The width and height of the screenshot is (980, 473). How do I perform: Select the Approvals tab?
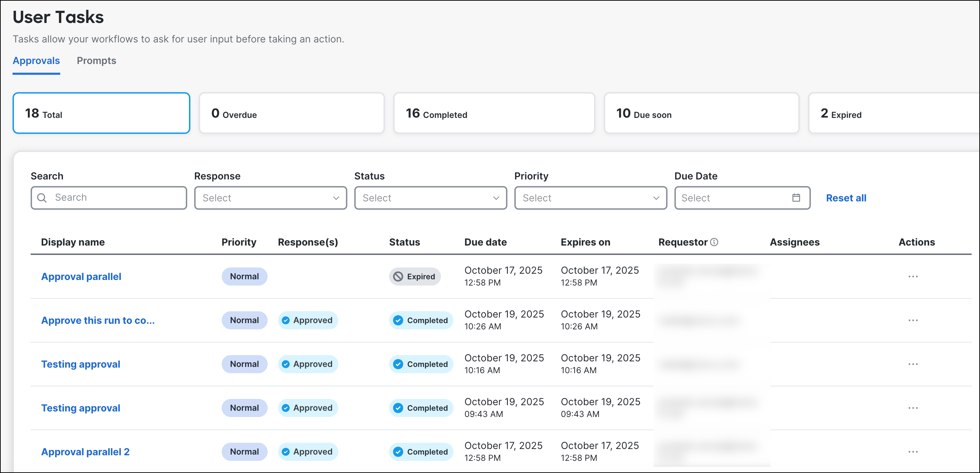pos(36,61)
